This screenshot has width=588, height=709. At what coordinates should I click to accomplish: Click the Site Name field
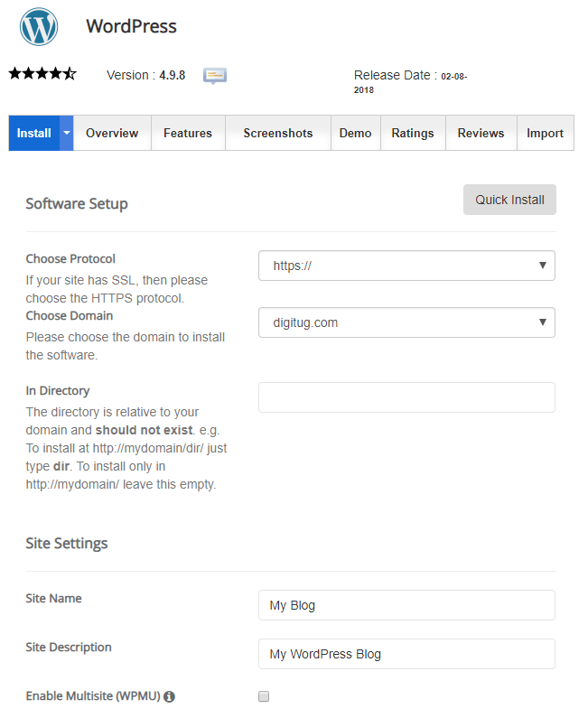click(x=406, y=605)
